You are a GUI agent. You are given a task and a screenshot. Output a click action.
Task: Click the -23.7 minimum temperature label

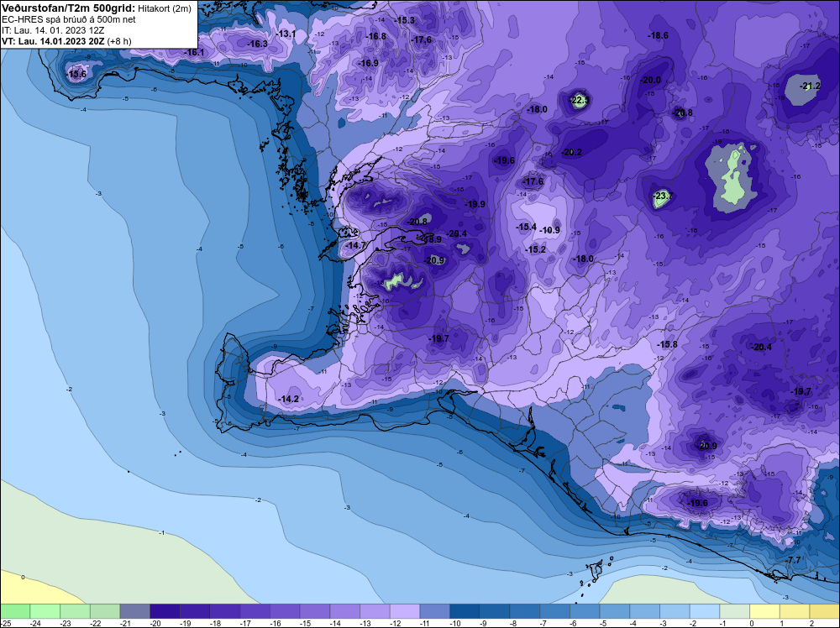point(663,196)
